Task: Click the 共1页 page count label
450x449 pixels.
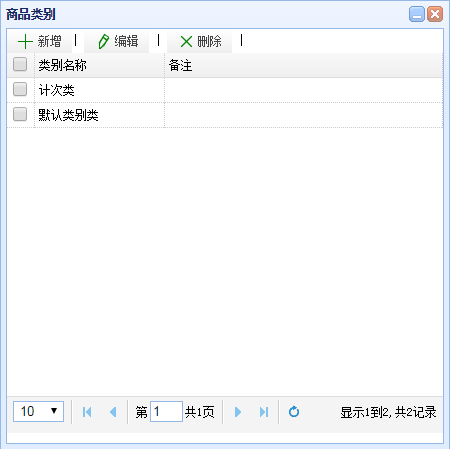Action: [199, 412]
